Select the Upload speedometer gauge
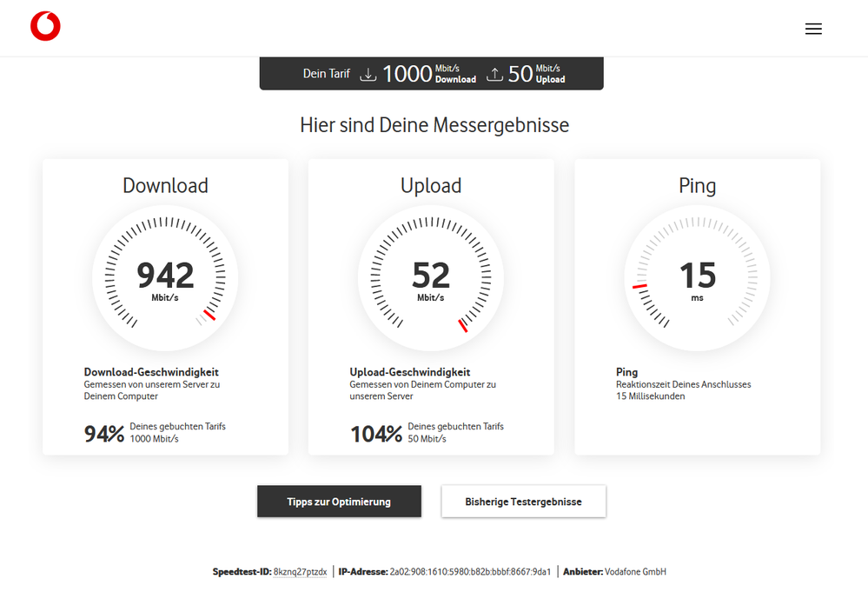868x592 pixels. (431, 276)
